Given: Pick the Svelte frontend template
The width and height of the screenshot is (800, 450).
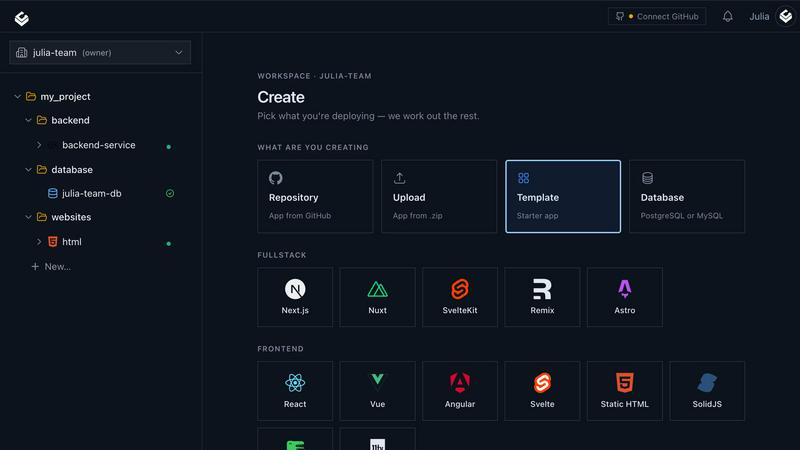Looking at the screenshot, I should point(542,391).
